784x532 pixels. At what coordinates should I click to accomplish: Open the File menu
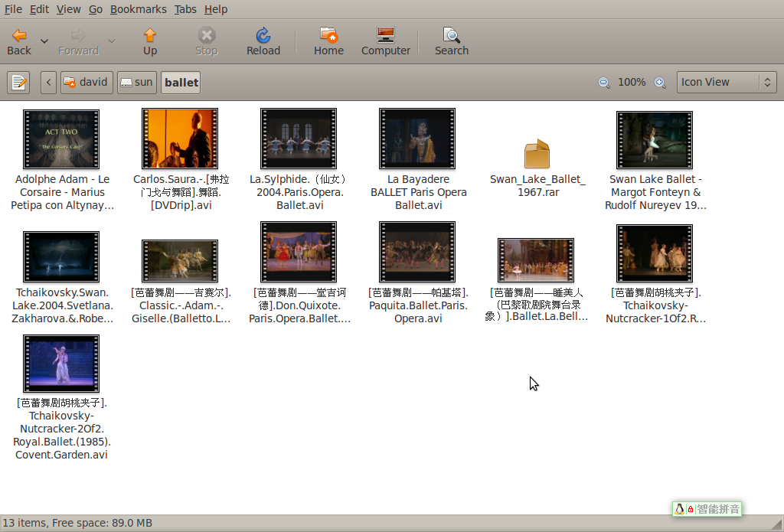(13, 9)
